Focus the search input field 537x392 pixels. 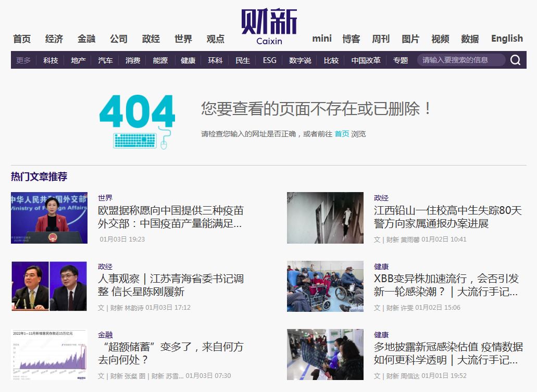click(461, 60)
